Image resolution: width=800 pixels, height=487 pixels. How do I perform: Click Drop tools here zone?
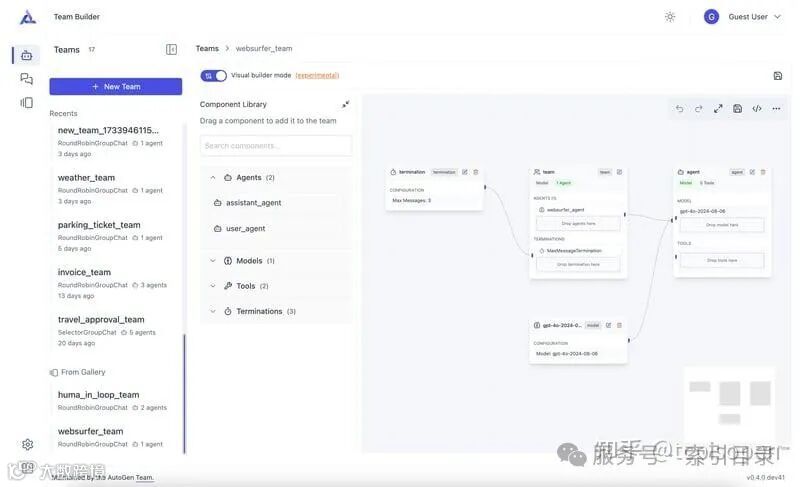(x=722, y=261)
